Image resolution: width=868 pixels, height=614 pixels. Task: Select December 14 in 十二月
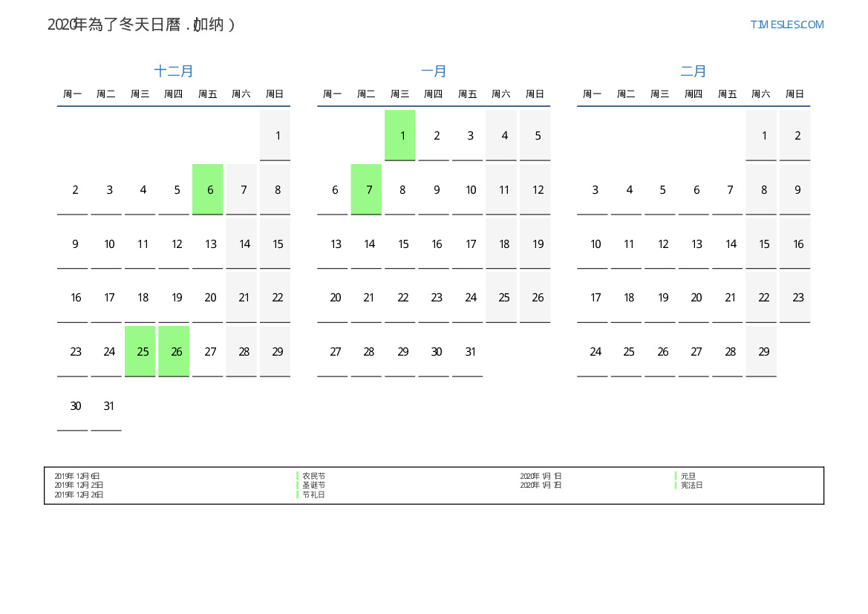(241, 244)
